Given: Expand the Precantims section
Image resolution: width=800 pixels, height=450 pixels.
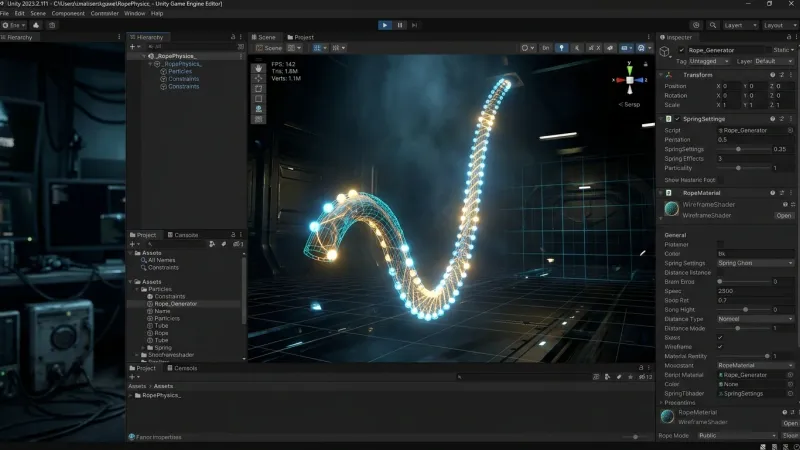Looking at the screenshot, I should (662, 403).
